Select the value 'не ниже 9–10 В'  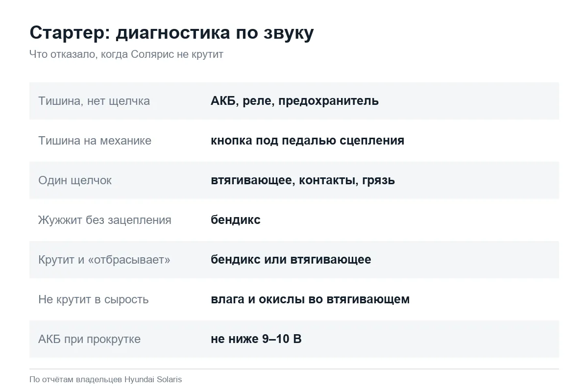[256, 339]
